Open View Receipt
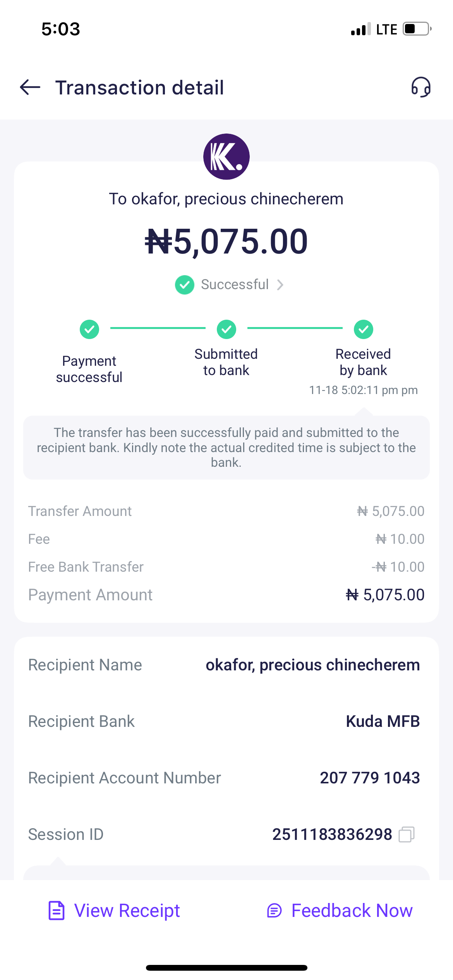 pos(127,910)
